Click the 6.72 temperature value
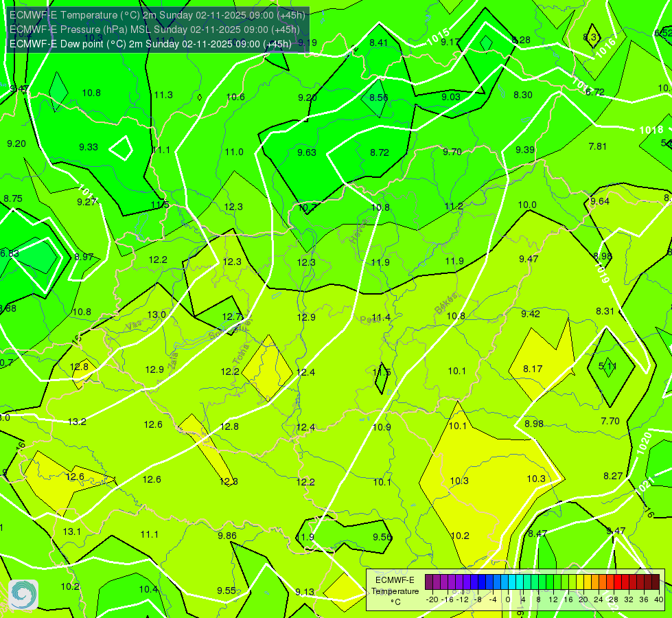672x618 pixels. [595, 92]
